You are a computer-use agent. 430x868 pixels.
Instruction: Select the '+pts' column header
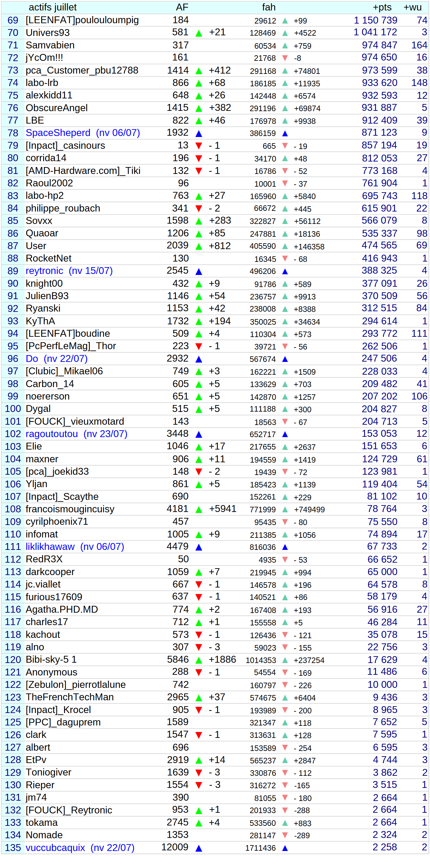382,8
